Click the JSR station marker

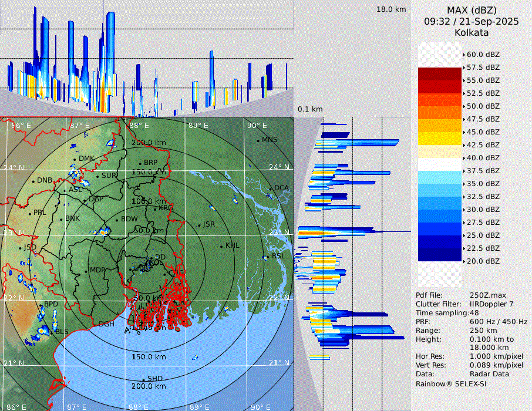pyautogui.click(x=198, y=225)
